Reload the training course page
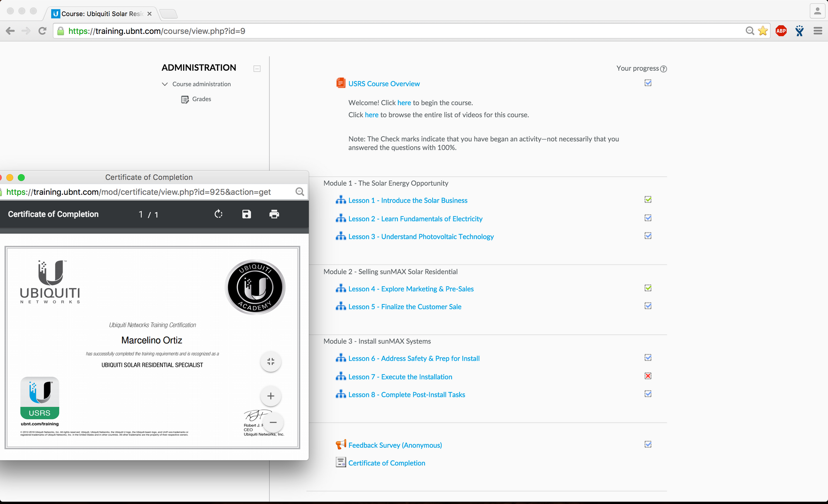This screenshot has width=828, height=504. [42, 31]
